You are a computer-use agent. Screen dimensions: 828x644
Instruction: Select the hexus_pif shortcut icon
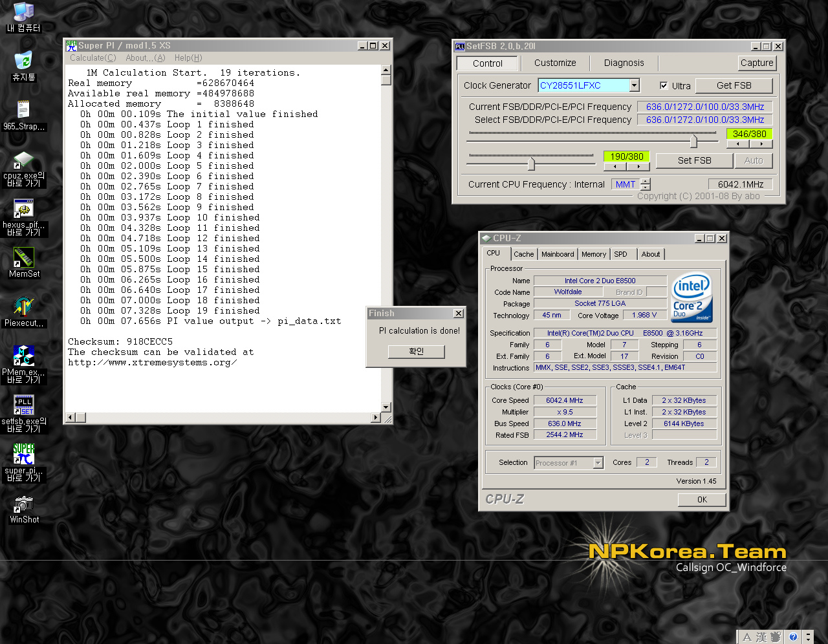click(23, 217)
